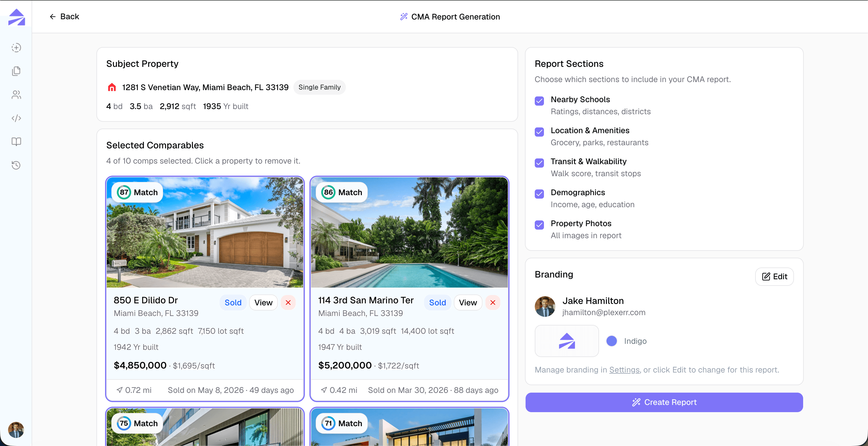
Task: Open the new report plus icon in sidebar
Action: [16, 47]
